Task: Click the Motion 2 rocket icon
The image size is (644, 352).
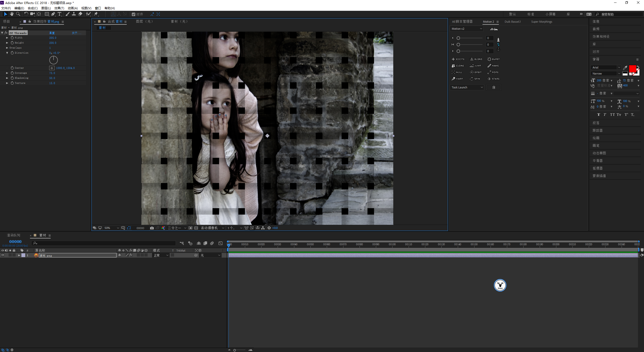Action: 498,40
